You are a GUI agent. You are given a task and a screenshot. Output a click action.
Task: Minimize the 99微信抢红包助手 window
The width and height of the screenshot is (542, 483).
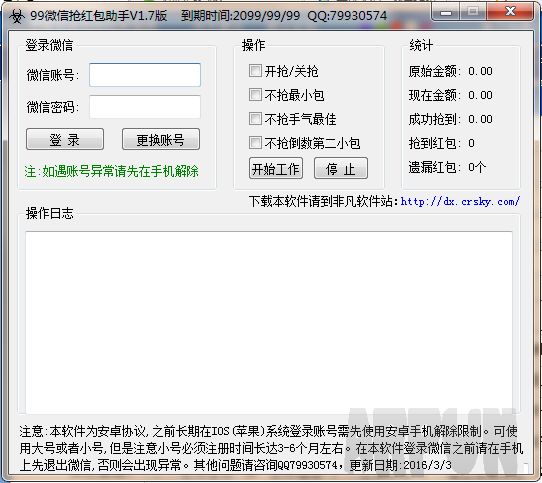(x=446, y=12)
